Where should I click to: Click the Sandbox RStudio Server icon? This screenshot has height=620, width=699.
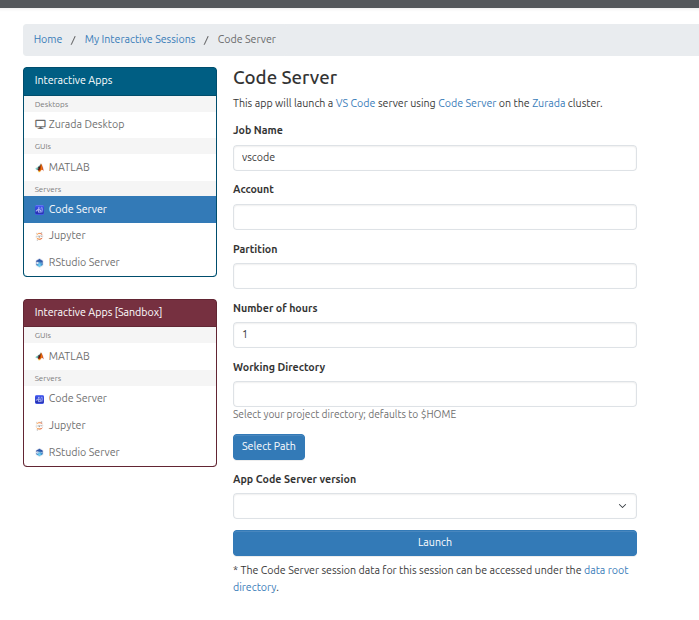coord(40,452)
